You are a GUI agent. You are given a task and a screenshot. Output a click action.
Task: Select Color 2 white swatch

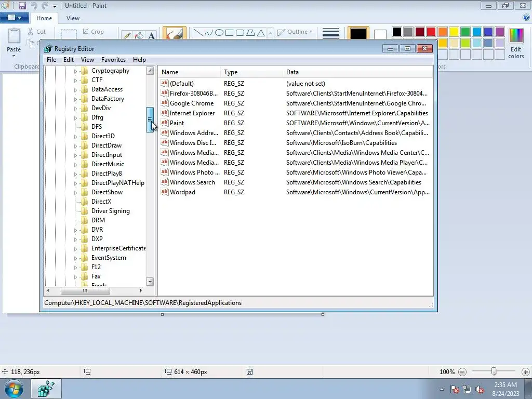click(380, 34)
